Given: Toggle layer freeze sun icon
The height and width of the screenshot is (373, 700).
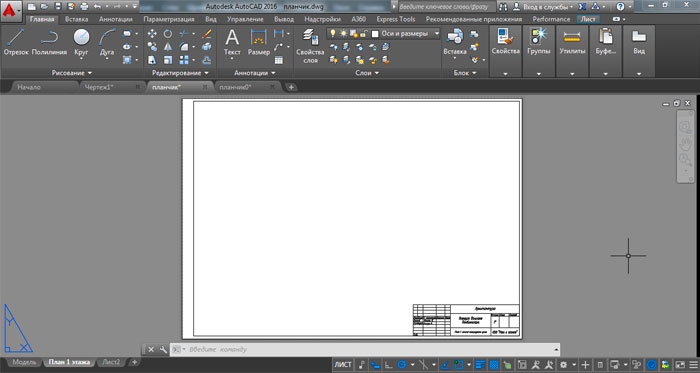Looking at the screenshot, I should pyautogui.click(x=343, y=34).
